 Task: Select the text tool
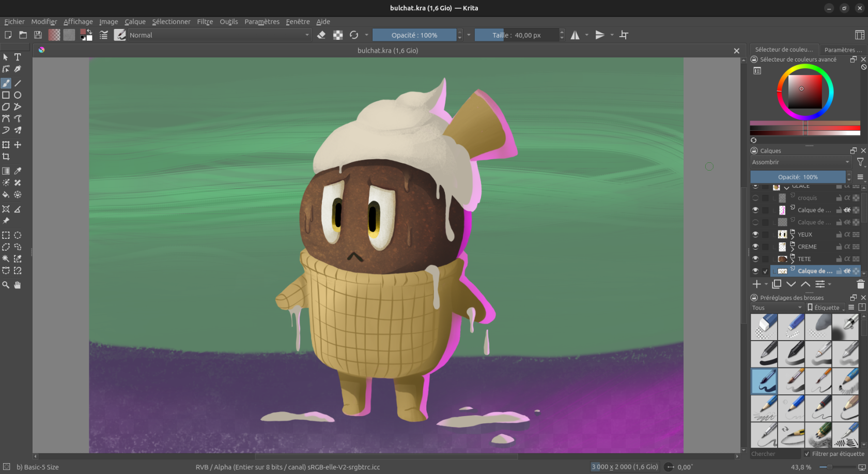(x=18, y=57)
